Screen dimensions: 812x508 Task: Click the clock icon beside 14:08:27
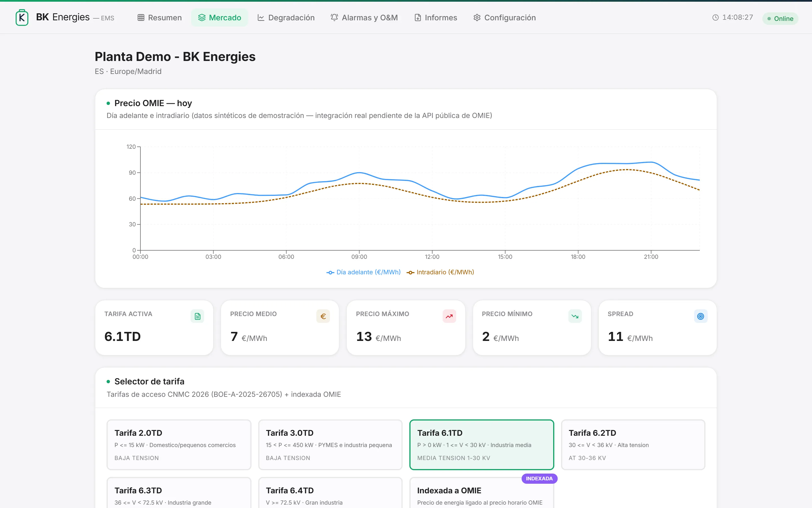pos(715,17)
